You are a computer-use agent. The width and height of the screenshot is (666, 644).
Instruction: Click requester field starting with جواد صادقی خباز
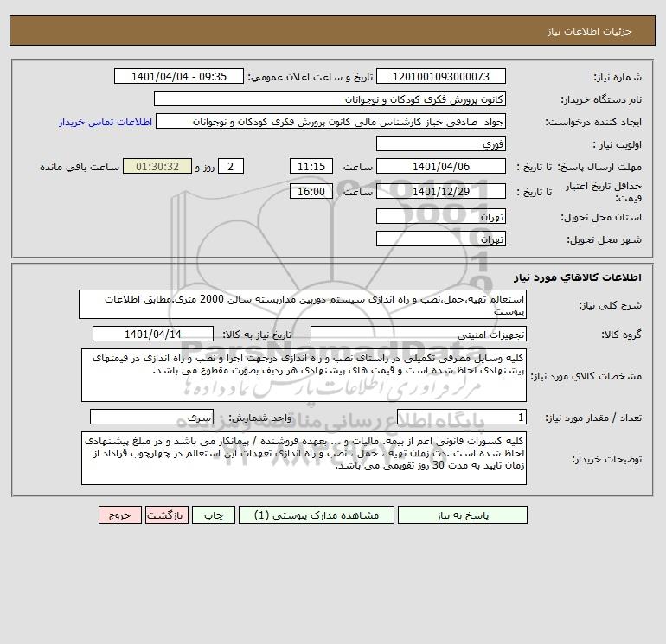[x=331, y=121]
